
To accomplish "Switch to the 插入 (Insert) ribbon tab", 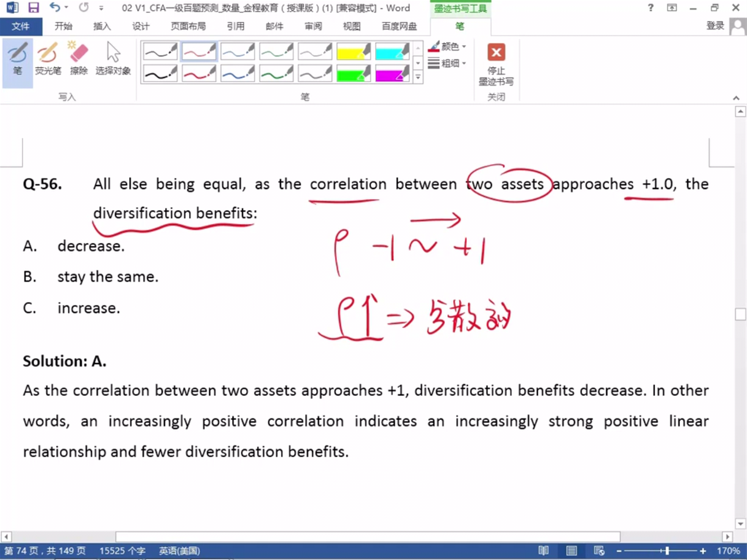I will click(102, 26).
